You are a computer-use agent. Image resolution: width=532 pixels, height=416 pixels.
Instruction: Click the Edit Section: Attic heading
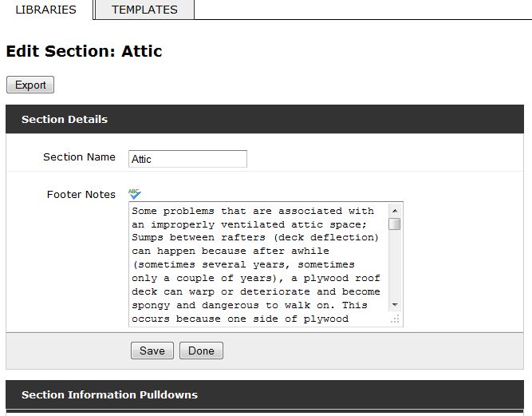pos(84,51)
